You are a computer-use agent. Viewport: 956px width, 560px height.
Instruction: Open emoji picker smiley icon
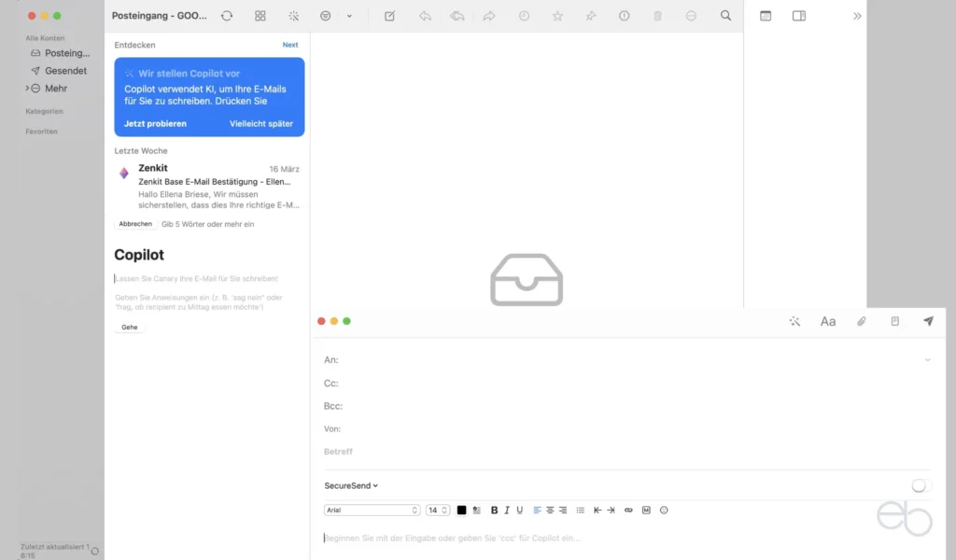click(x=664, y=510)
